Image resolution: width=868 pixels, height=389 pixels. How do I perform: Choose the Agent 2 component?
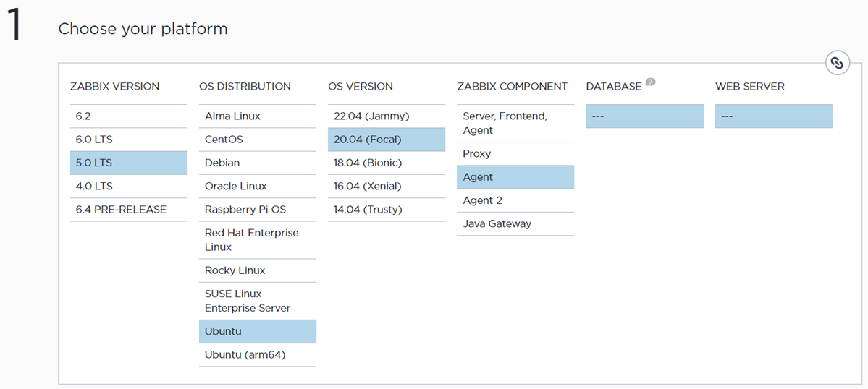pyautogui.click(x=515, y=200)
